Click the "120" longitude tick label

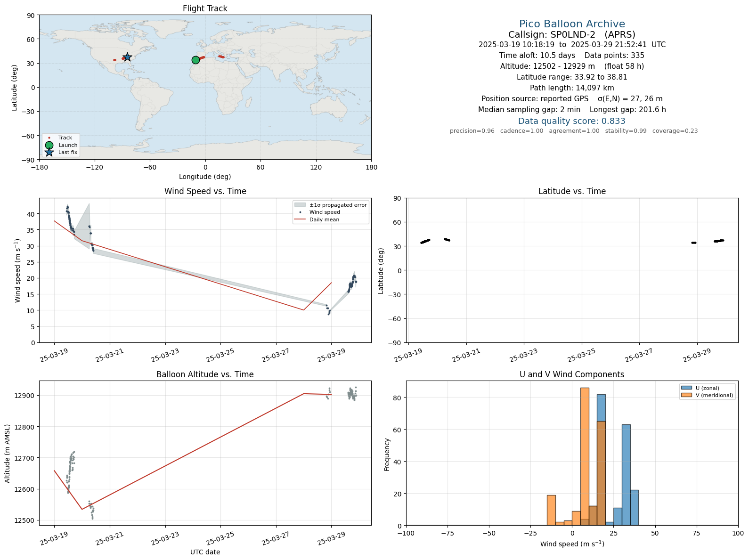click(x=316, y=167)
